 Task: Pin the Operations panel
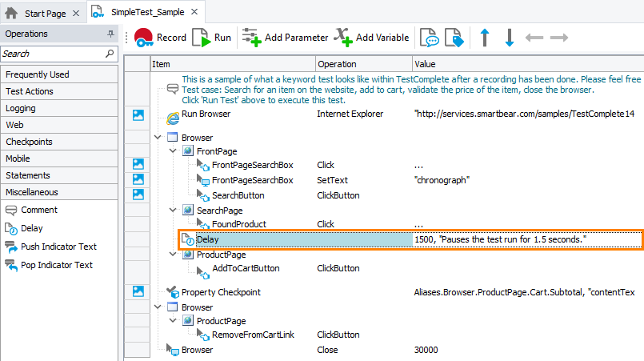point(110,34)
